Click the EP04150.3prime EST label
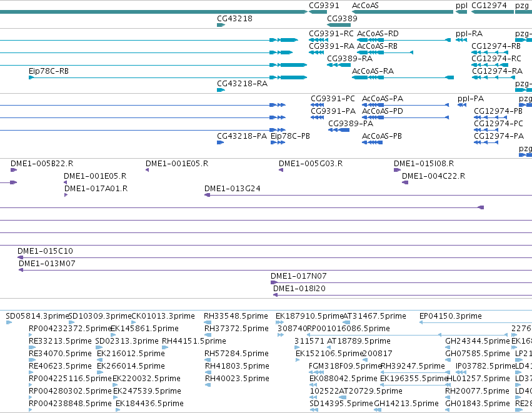 pos(451,316)
